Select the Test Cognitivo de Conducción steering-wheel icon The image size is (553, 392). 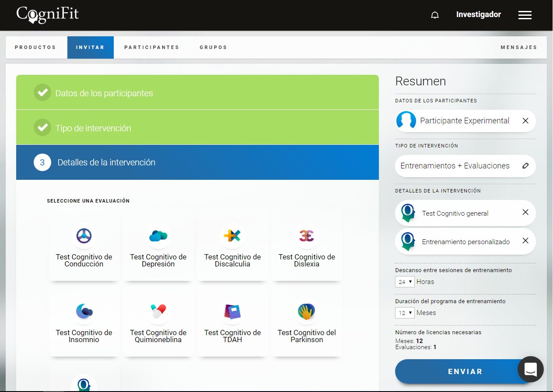84,236
